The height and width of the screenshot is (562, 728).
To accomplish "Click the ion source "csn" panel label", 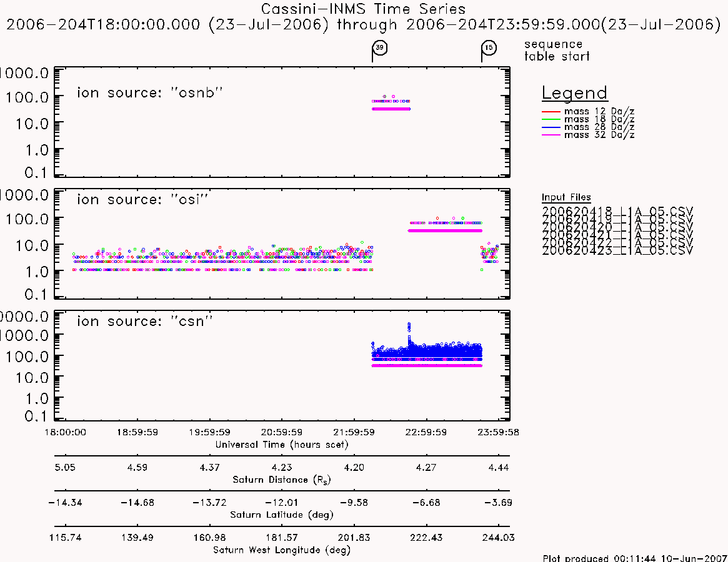I will (145, 321).
